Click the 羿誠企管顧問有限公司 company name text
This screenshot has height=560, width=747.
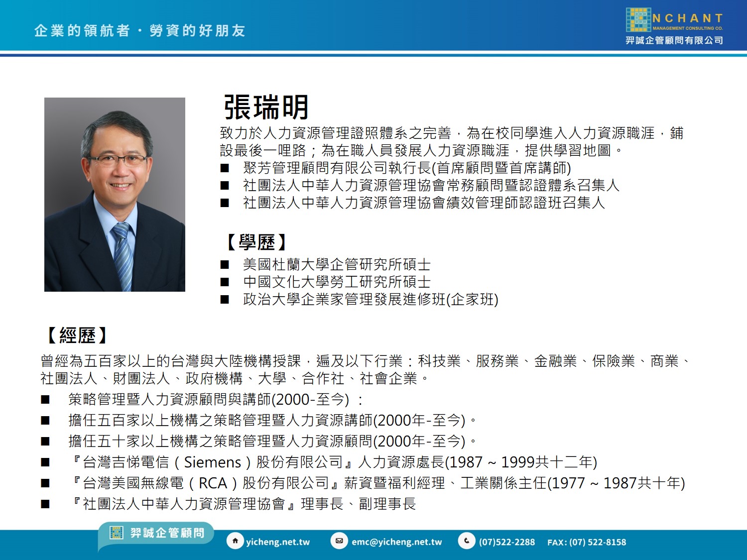click(674, 40)
